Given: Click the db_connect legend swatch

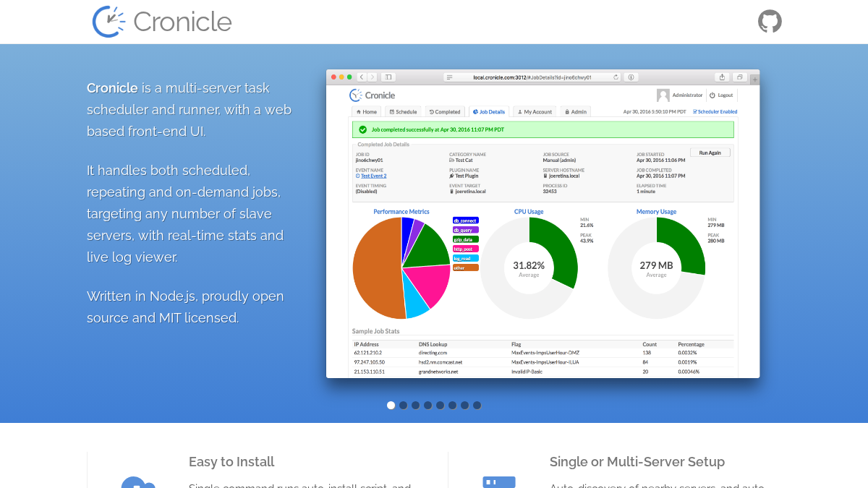Looking at the screenshot, I should 465,220.
